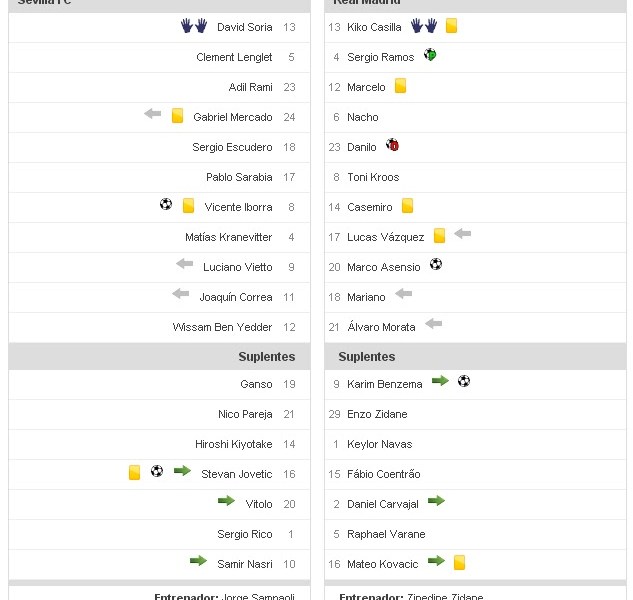Screen dimensions: 633x600
Task: Click the red ball icon next to Danilo
Action: click(392, 145)
